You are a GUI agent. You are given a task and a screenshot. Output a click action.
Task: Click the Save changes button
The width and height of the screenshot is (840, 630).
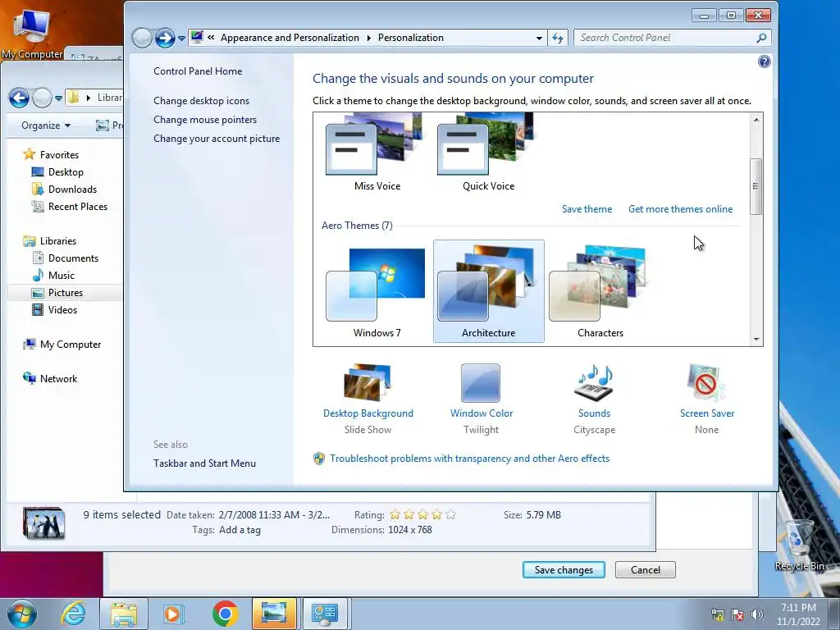[564, 570]
